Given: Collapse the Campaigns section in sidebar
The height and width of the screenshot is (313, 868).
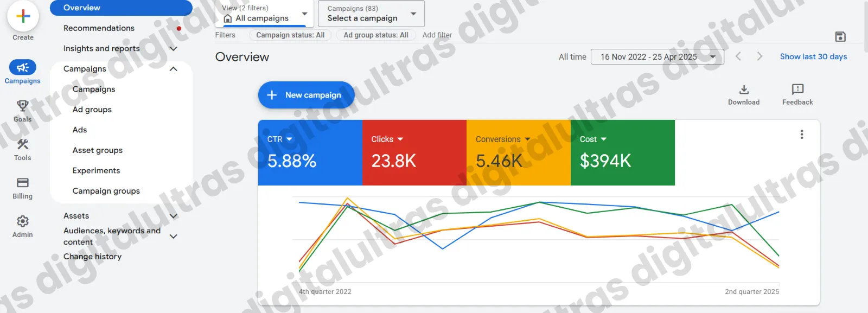Looking at the screenshot, I should point(174,69).
